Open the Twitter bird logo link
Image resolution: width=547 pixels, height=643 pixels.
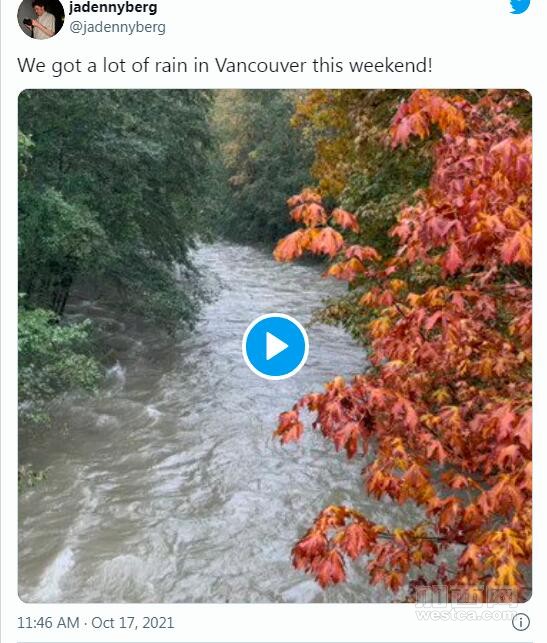click(520, 6)
